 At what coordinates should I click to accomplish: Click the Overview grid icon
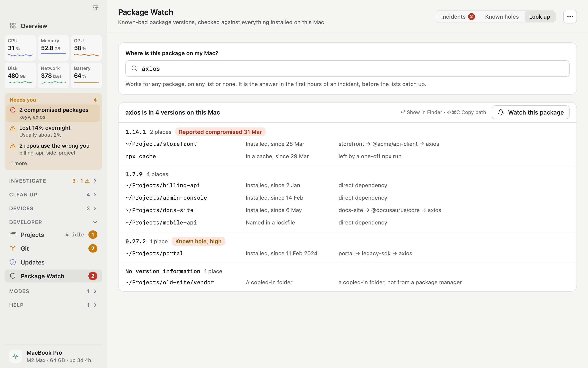pyautogui.click(x=13, y=26)
